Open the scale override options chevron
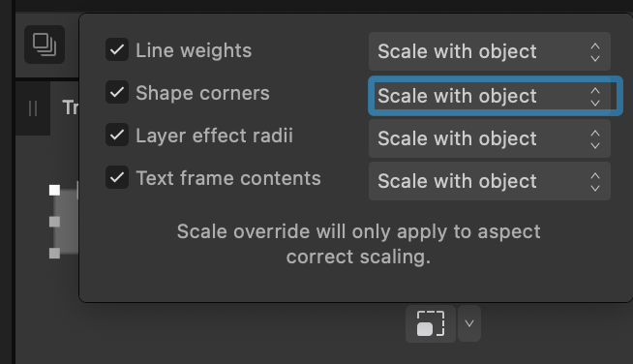633x364 pixels. 469,323
